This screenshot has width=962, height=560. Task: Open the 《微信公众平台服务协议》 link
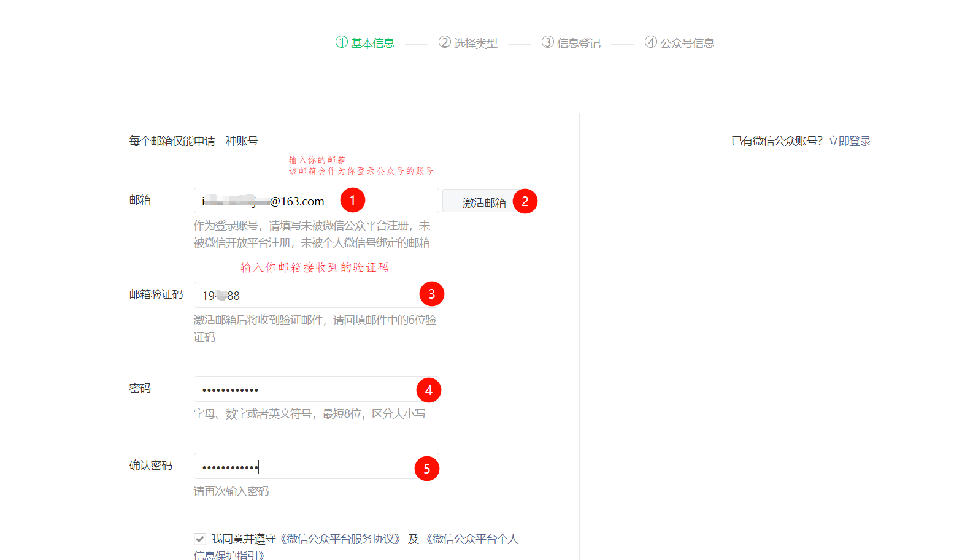(341, 539)
